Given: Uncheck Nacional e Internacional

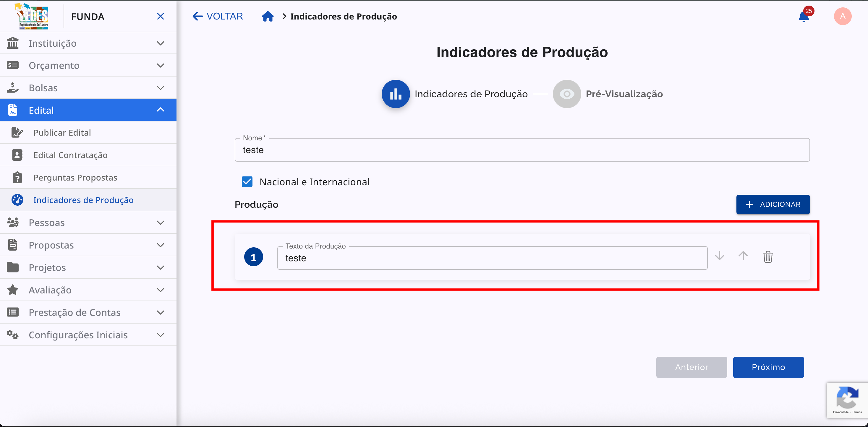Looking at the screenshot, I should (247, 182).
